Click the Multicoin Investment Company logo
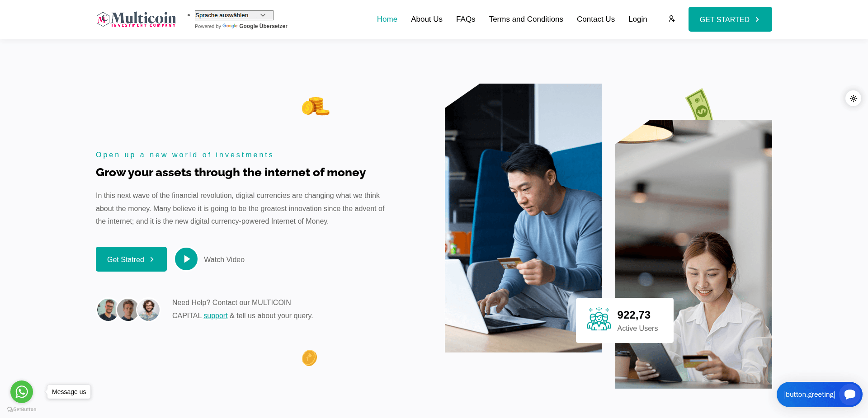 click(136, 19)
